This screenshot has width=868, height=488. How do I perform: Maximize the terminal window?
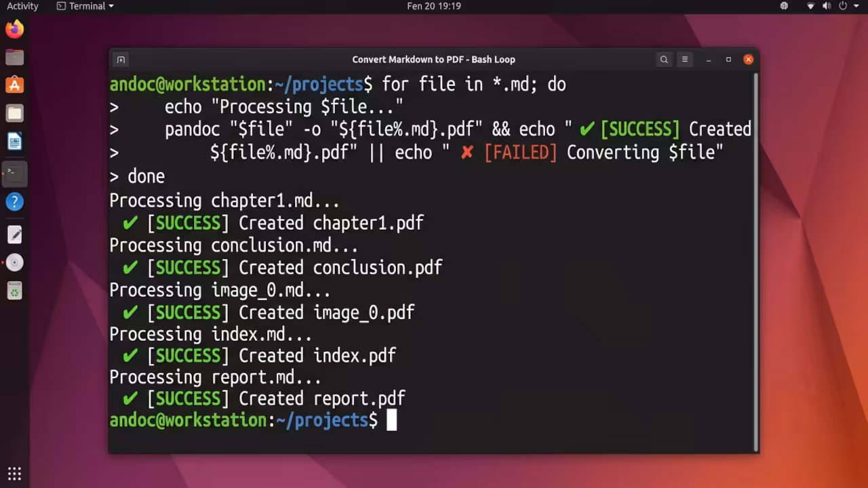[728, 60]
